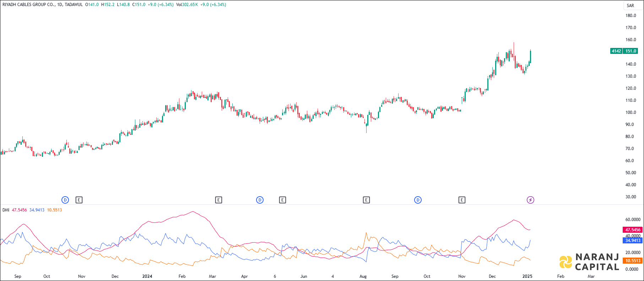Open the earnings marker near Mar 2024
Screen dimensions: 644x281
point(218,200)
